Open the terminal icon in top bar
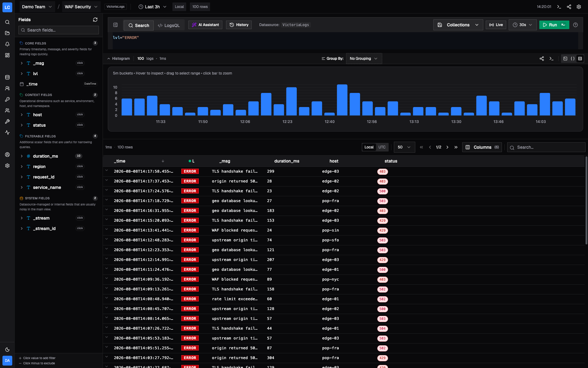The height and width of the screenshot is (368, 588). click(x=559, y=7)
